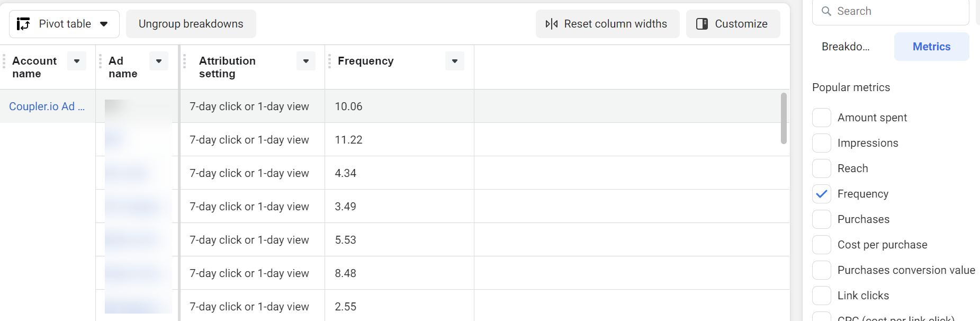The height and width of the screenshot is (321, 980).
Task: Click the Pivot table layout icon
Action: click(x=23, y=24)
